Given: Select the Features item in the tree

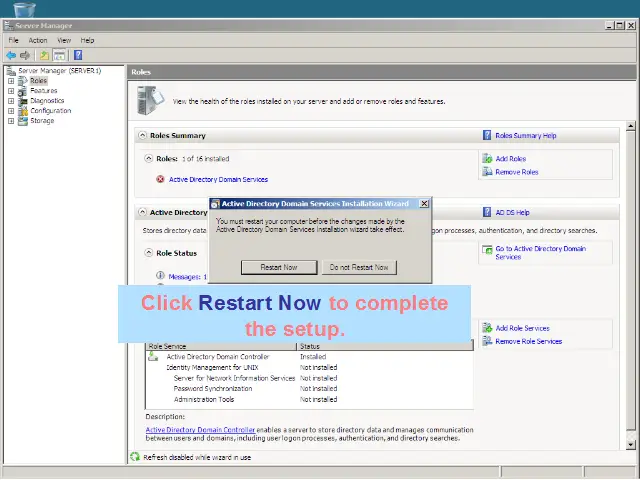Looking at the screenshot, I should [44, 91].
